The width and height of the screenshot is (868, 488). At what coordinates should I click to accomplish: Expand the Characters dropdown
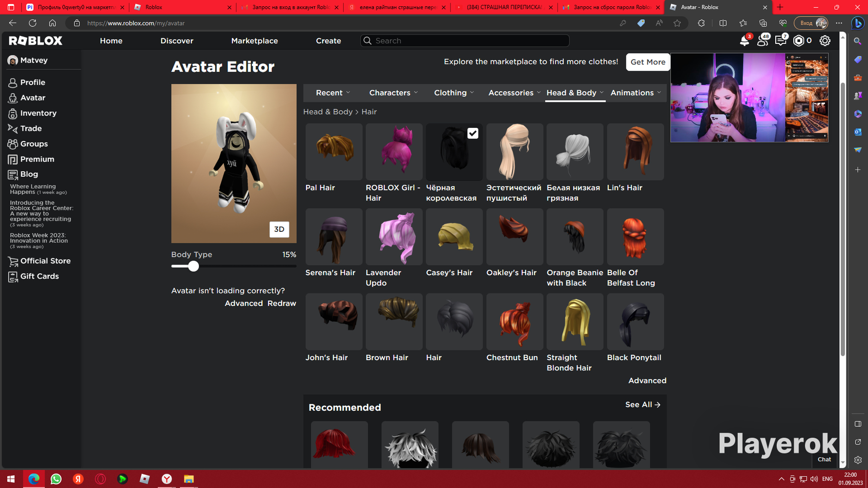pos(393,93)
